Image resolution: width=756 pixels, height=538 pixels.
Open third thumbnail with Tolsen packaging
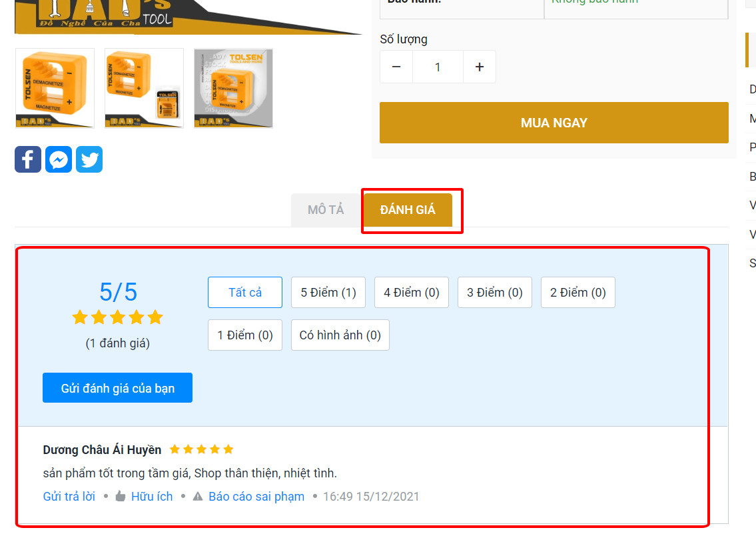coord(233,88)
